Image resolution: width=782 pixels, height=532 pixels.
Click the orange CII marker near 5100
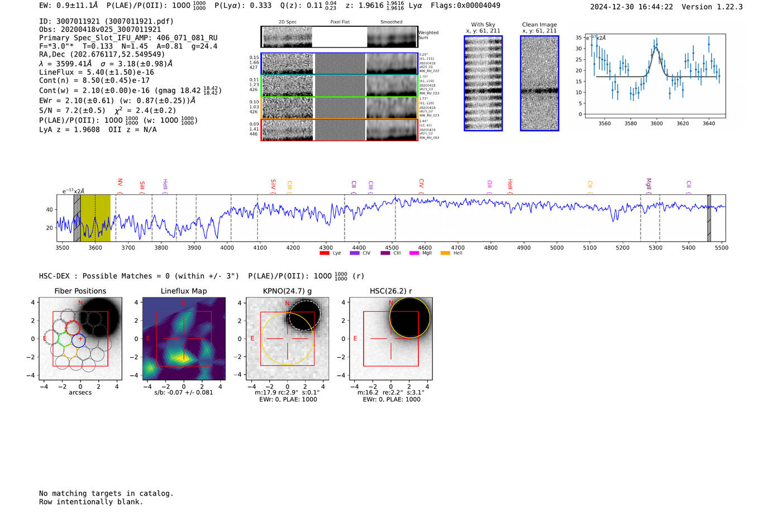point(590,185)
